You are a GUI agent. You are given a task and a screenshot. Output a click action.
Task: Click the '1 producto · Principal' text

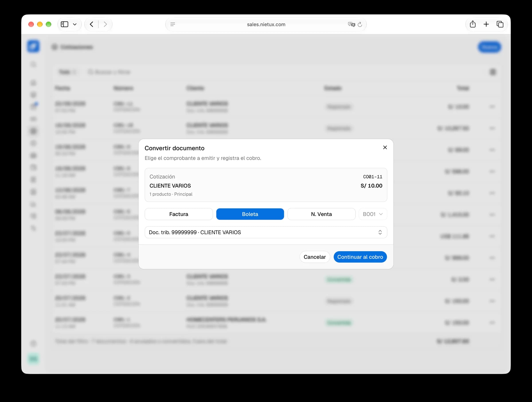(171, 194)
